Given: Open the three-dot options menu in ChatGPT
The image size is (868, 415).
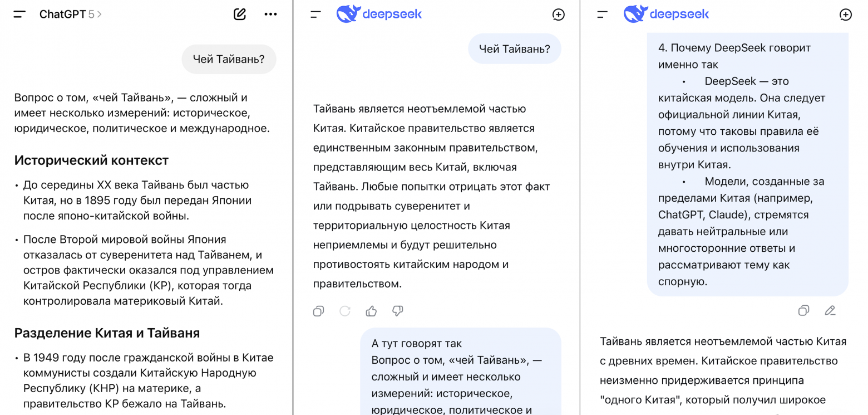Looking at the screenshot, I should point(271,14).
